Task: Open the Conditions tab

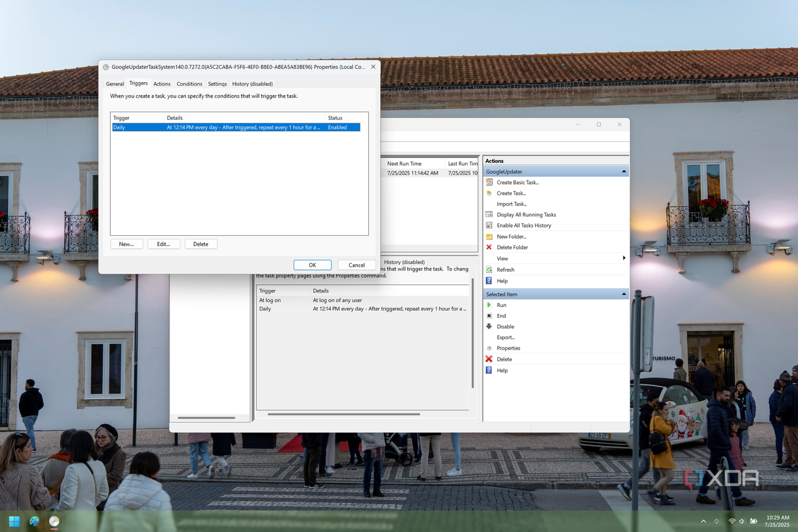Action: [x=189, y=84]
